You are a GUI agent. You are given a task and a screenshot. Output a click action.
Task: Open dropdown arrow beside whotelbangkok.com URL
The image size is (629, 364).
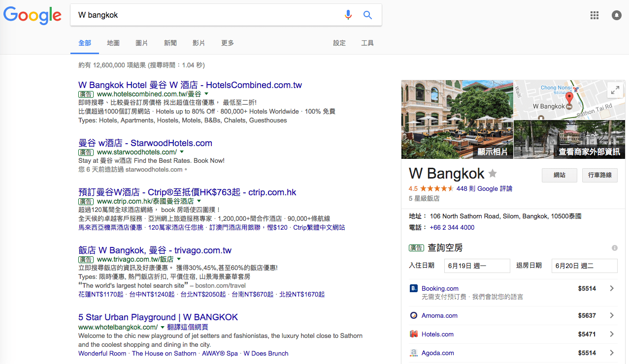pos(162,327)
